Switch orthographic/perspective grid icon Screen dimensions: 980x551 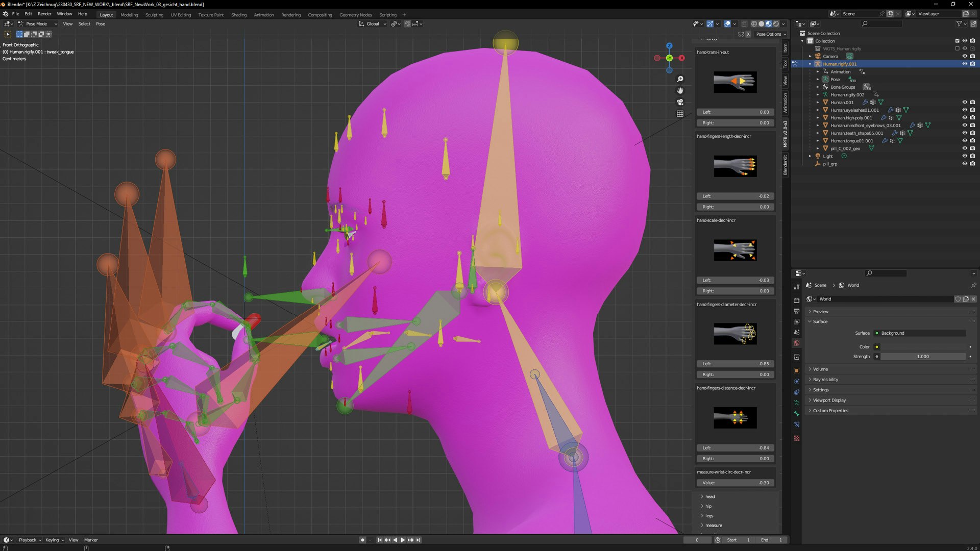click(680, 114)
